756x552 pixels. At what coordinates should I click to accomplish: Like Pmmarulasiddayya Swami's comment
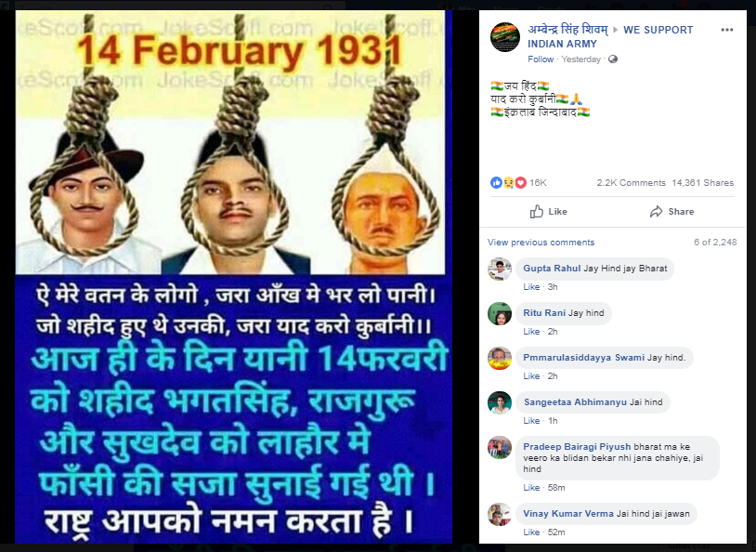pos(531,376)
